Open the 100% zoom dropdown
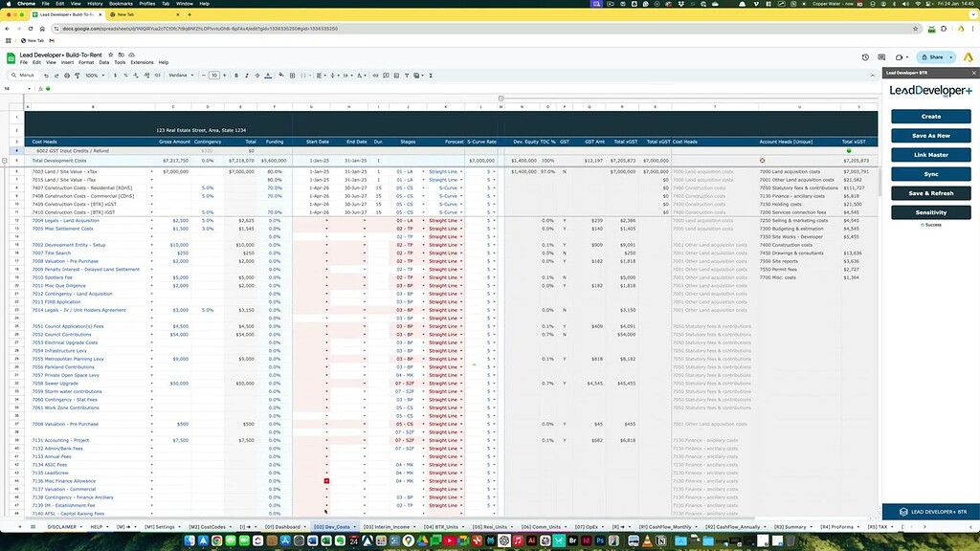The image size is (980, 551). coord(95,76)
